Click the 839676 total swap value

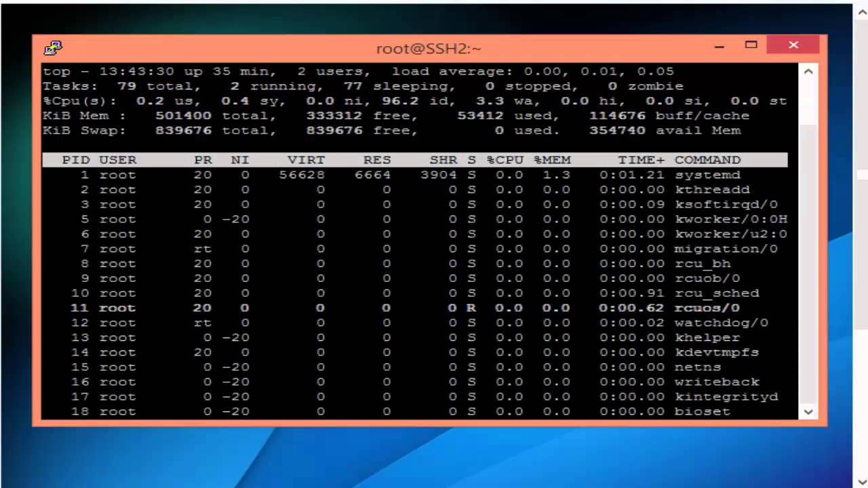coord(183,131)
